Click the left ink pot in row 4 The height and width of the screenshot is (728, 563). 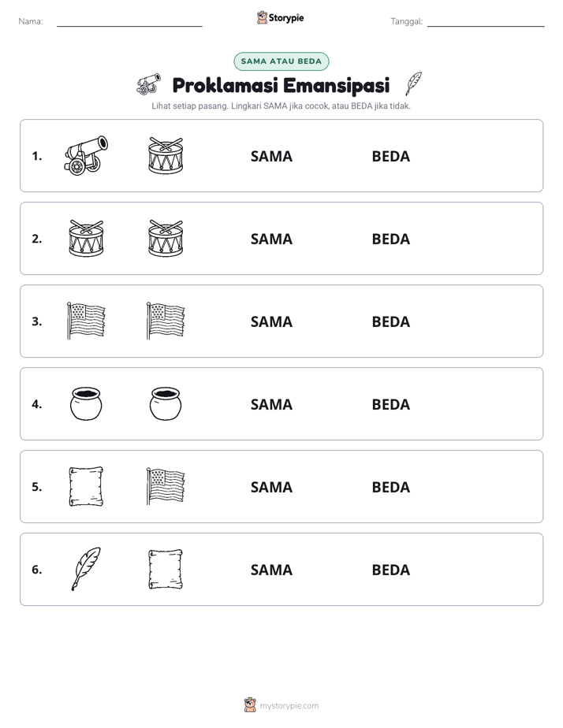[x=86, y=404]
